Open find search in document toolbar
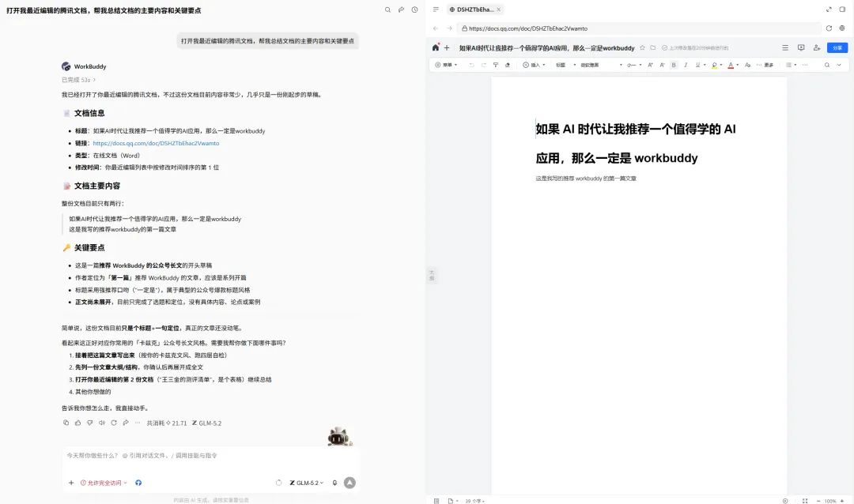 click(x=827, y=65)
